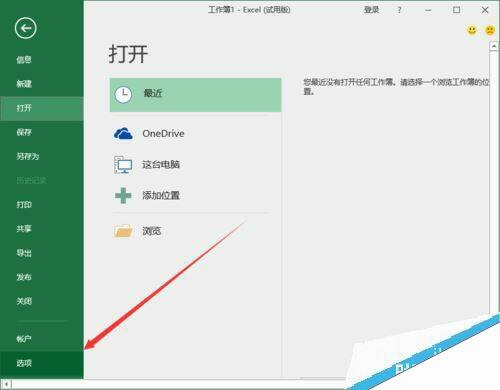Click 登录 in the title bar

point(371,10)
